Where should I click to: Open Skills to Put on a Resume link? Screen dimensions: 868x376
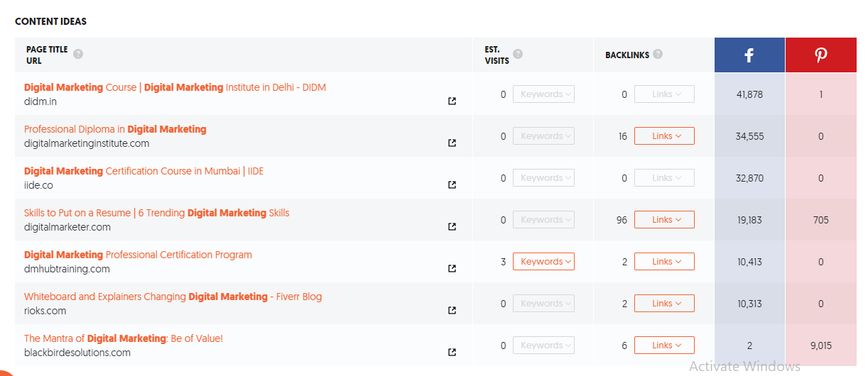tap(156, 213)
